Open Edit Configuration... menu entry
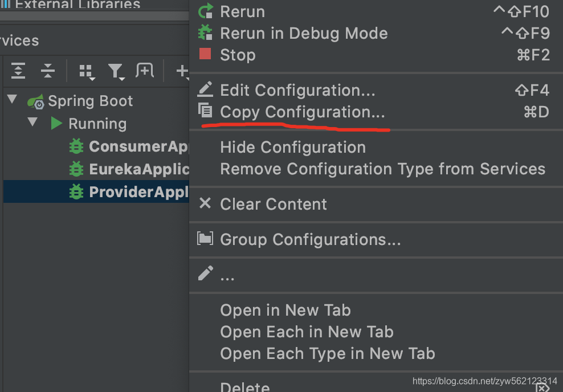 pos(376,90)
